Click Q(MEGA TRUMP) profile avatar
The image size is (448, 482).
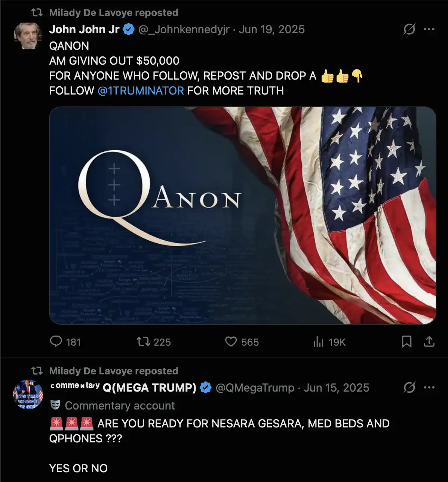(x=28, y=394)
